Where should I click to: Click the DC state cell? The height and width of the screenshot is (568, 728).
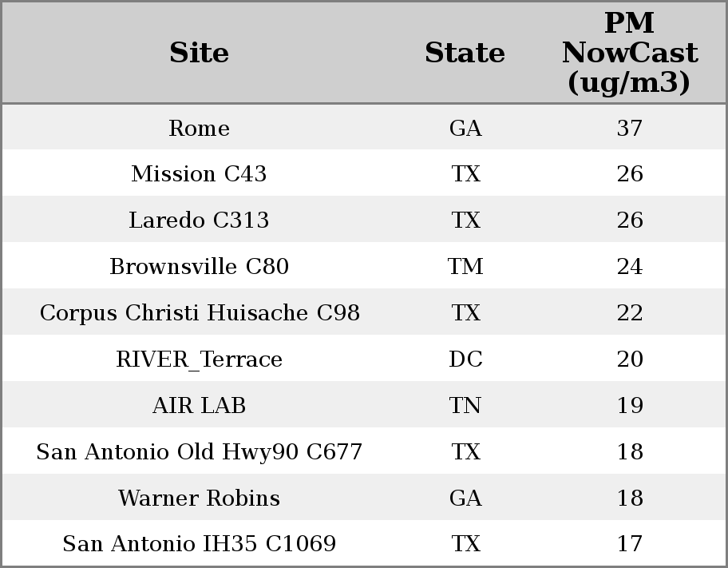[x=465, y=359]
